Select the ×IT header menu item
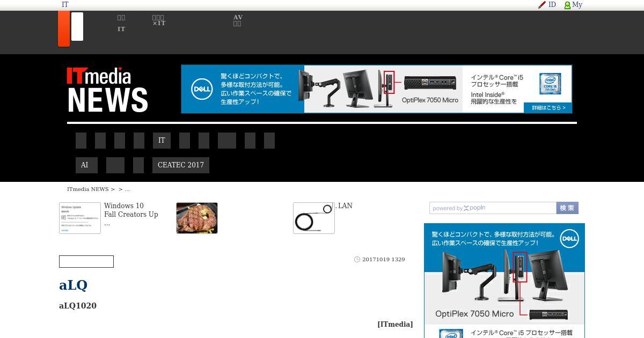The width and height of the screenshot is (644, 338). pyautogui.click(x=159, y=23)
